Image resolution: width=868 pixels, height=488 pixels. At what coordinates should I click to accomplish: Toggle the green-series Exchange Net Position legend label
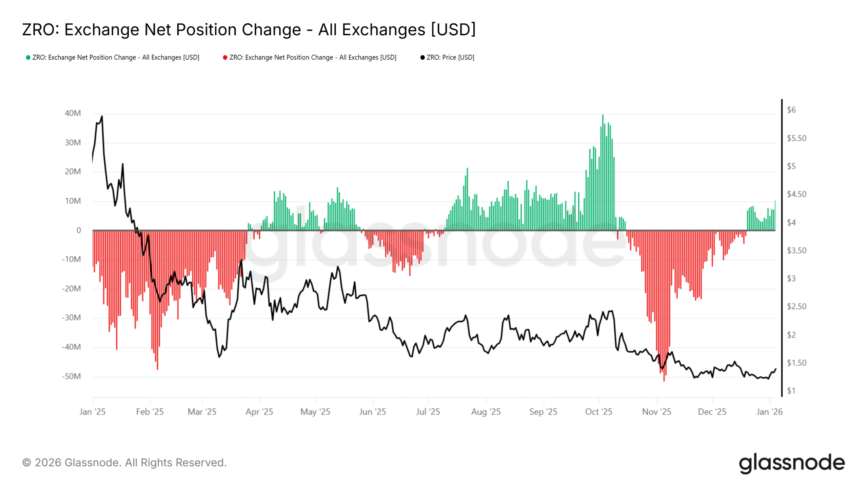[116, 58]
